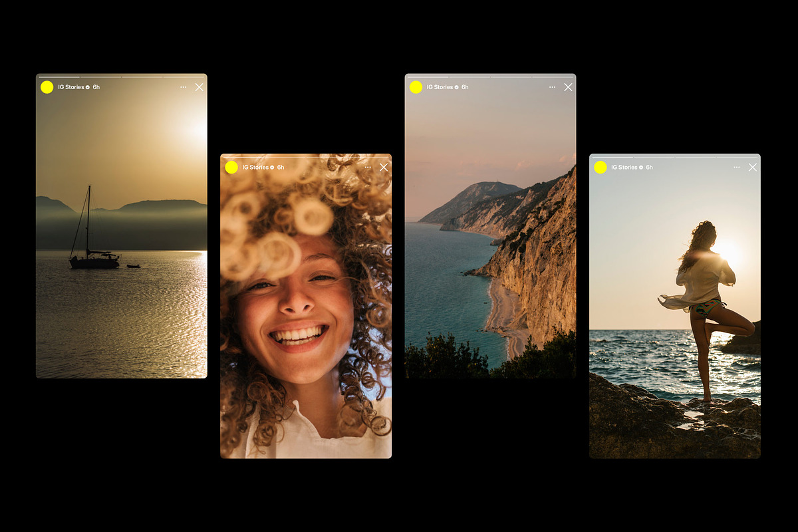Image resolution: width=798 pixels, height=532 pixels.
Task: Click progress bar atop dancing woman story
Action: point(675,157)
